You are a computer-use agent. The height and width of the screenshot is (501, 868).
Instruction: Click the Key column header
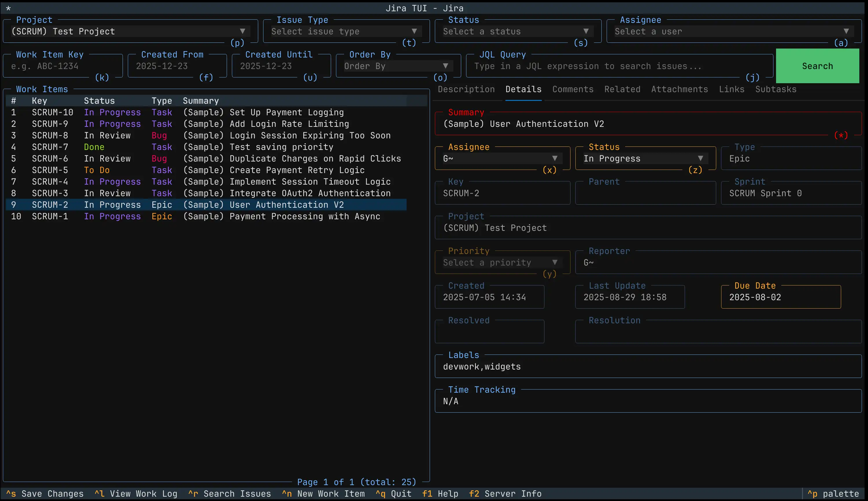(39, 101)
